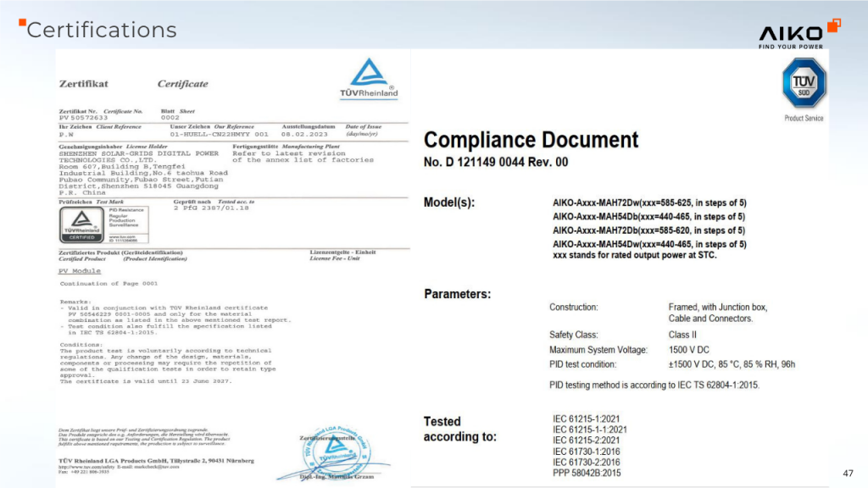Click the "Construction:" label
868x488 pixels.
pyautogui.click(x=574, y=307)
